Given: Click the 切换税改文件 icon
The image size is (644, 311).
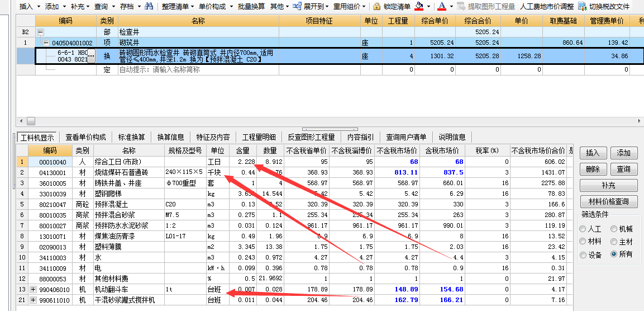Looking at the screenshot, I should pos(582,6).
